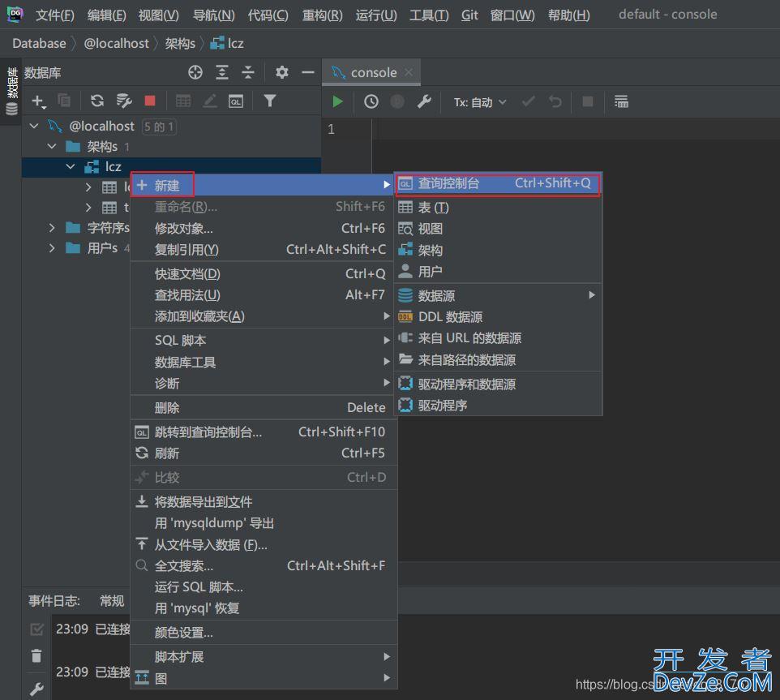Run the query with green execute arrow
Image resolution: width=780 pixels, height=700 pixels.
(337, 102)
